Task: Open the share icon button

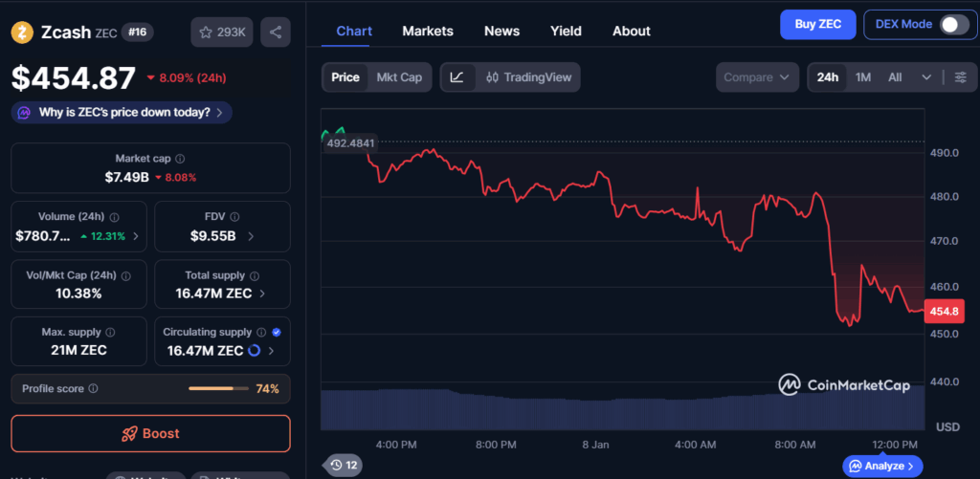Action: (276, 33)
